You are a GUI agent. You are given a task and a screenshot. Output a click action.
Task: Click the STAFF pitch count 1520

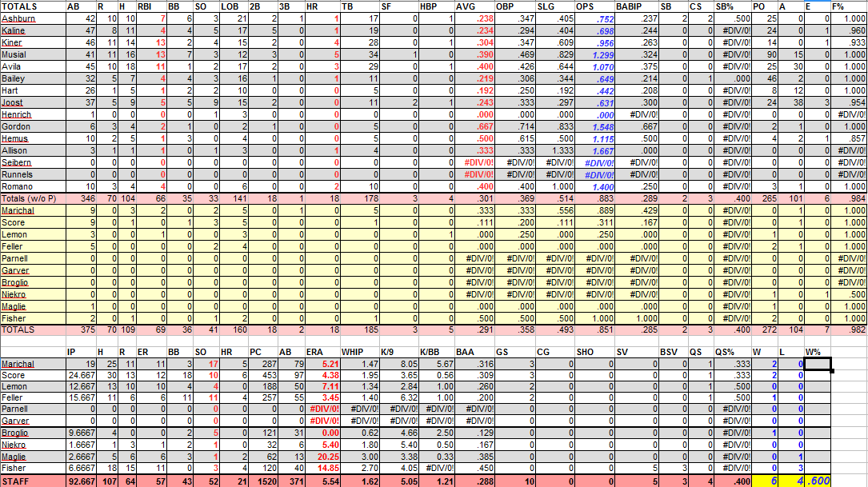pos(263,481)
